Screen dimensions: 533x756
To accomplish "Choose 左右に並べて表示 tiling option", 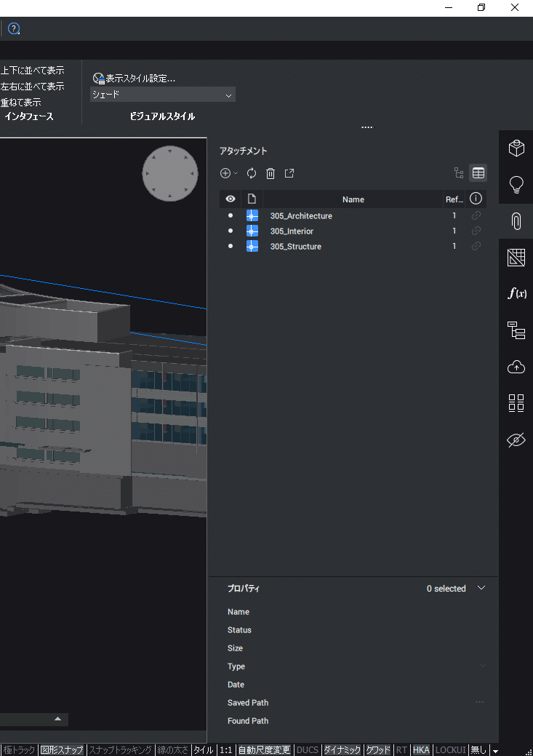I will (x=32, y=87).
